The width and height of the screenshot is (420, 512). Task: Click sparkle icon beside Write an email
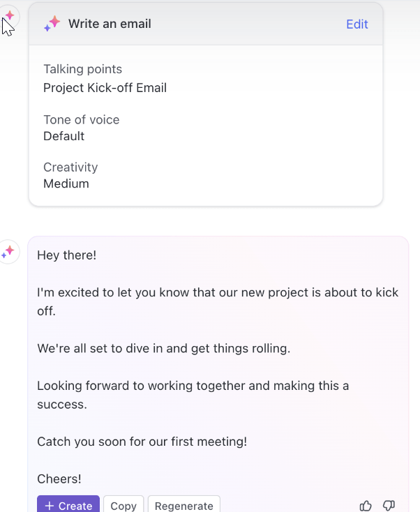[x=52, y=24]
